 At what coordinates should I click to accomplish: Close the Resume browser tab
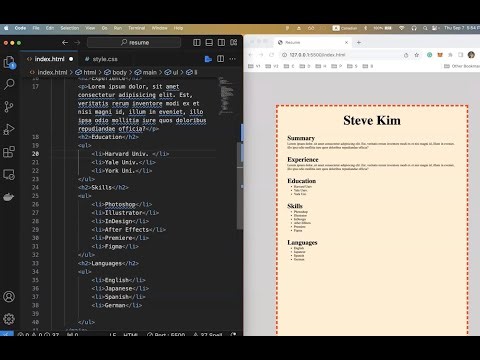[x=346, y=42]
